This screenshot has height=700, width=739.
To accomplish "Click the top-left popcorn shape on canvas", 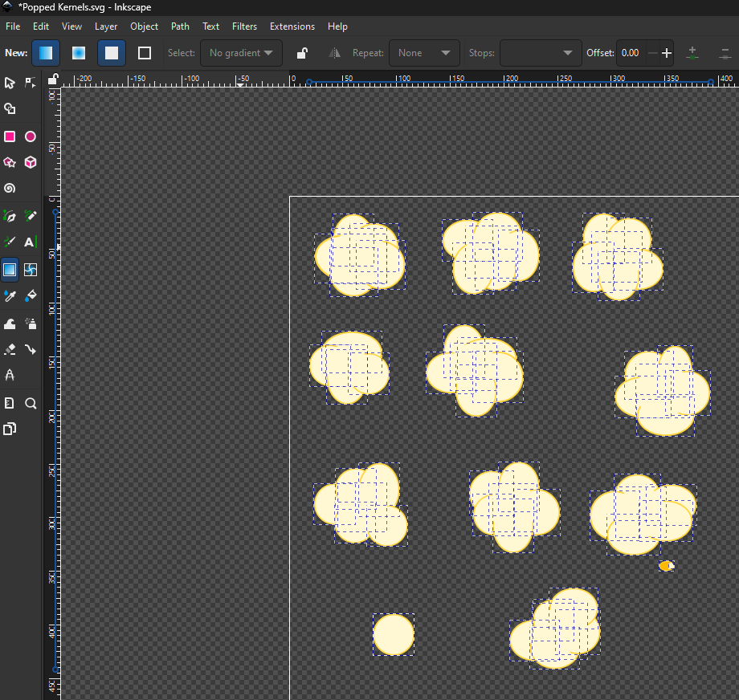I will 360,254.
